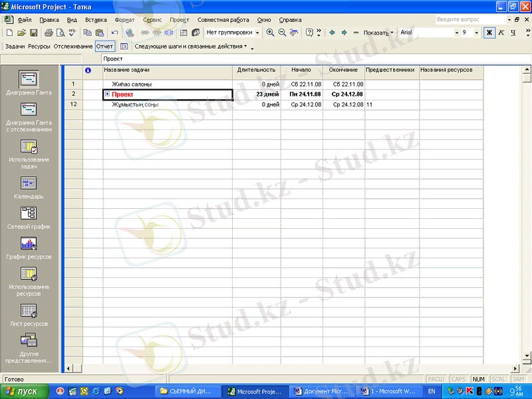Click the Задачи guide button
The width and height of the screenshot is (532, 399).
point(15,46)
